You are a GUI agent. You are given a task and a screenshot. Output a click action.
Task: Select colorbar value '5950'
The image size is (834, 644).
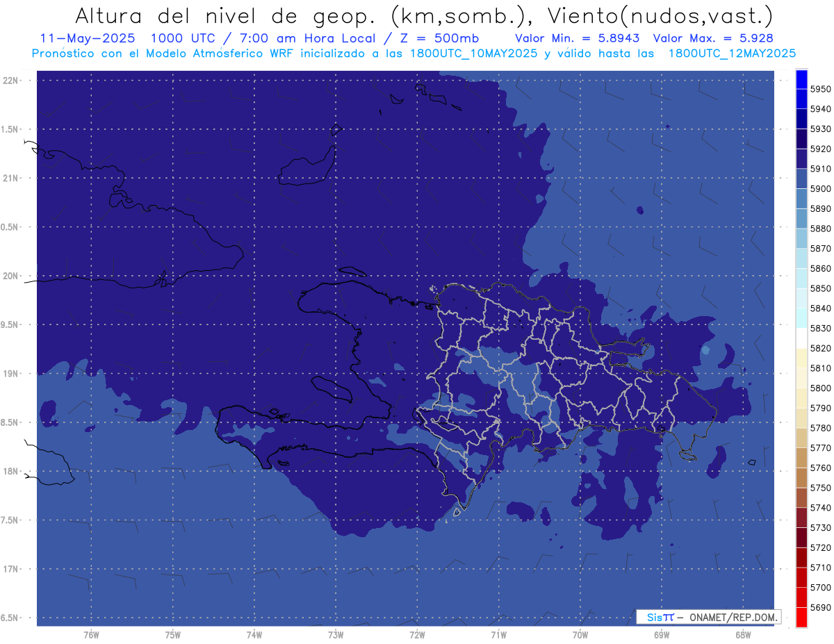(820, 89)
